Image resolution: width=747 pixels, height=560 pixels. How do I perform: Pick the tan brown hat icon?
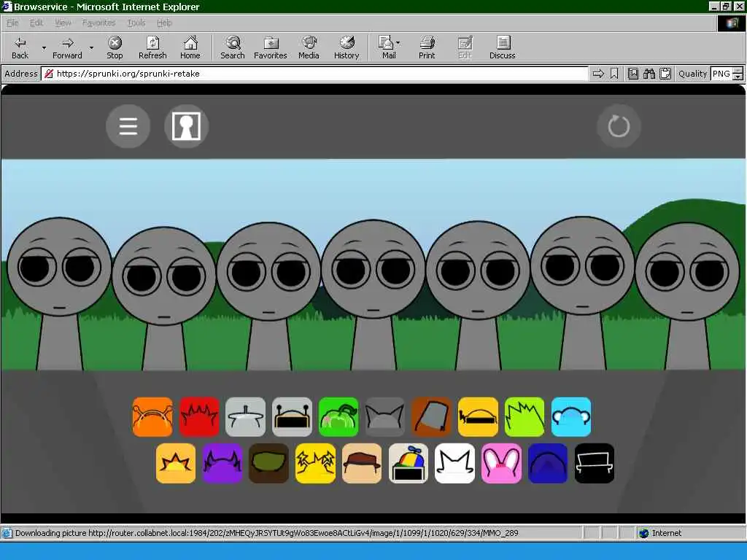(362, 463)
